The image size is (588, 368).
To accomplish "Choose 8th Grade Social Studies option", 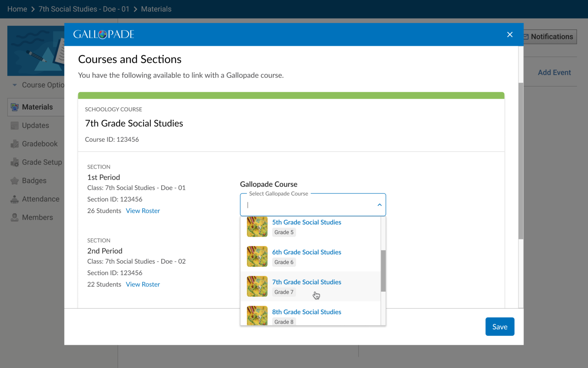I will pyautogui.click(x=310, y=314).
